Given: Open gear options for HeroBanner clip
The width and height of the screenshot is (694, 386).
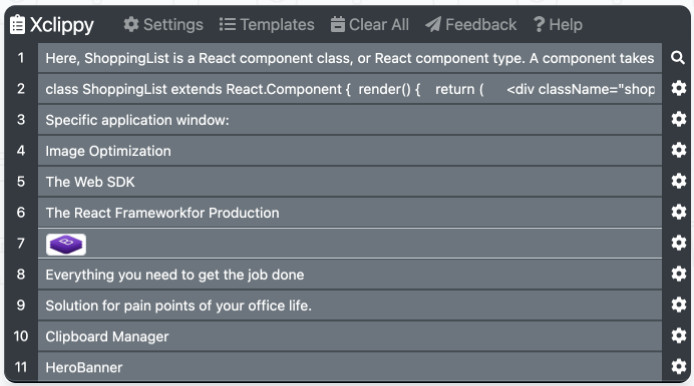Looking at the screenshot, I should click(679, 367).
